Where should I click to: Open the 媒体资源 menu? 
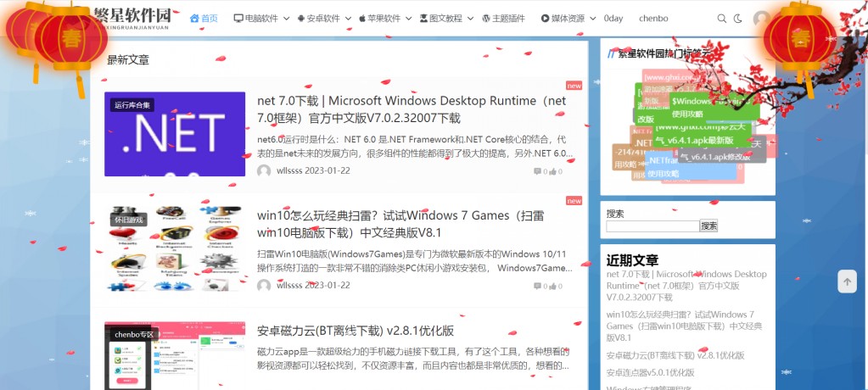pos(563,19)
